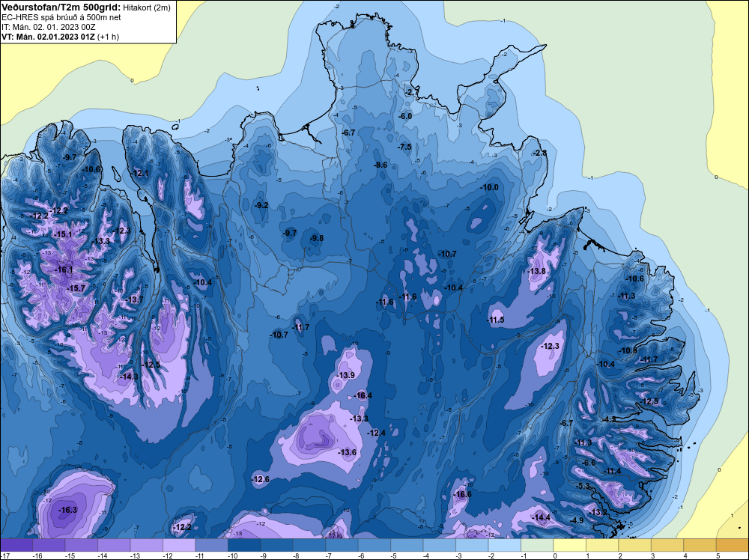Click the -16.3 temperature value on the map

click(68, 510)
